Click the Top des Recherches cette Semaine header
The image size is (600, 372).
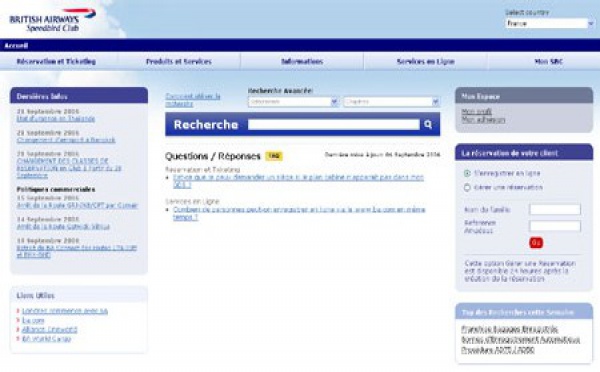(x=524, y=312)
